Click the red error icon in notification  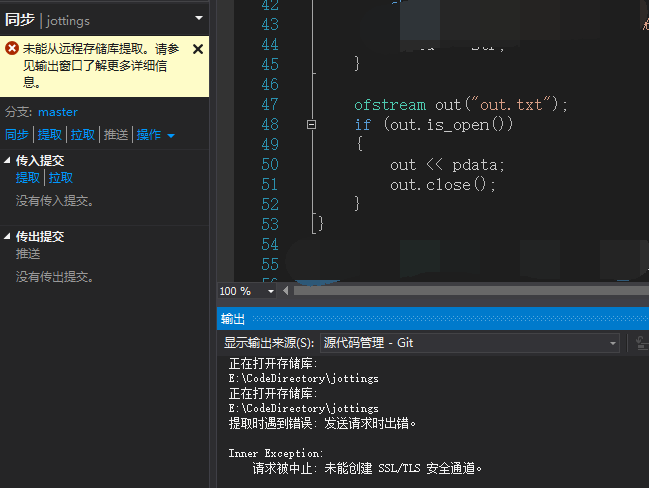(x=12, y=48)
